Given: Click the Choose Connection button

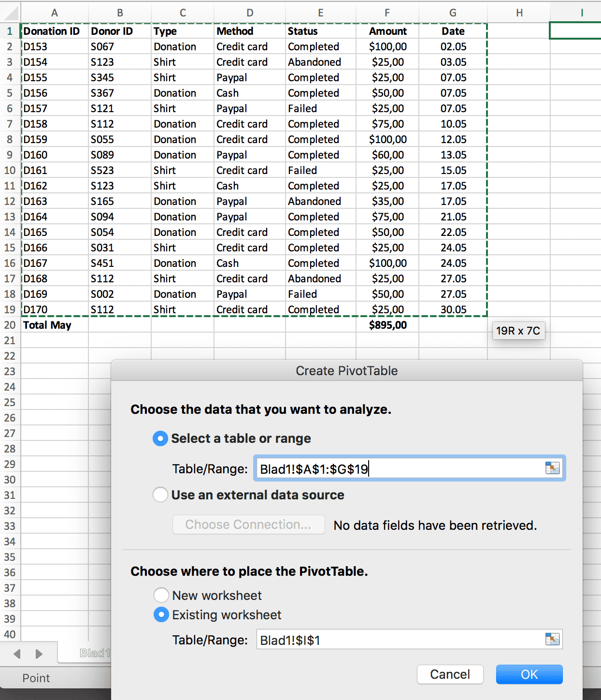Looking at the screenshot, I should (x=248, y=525).
